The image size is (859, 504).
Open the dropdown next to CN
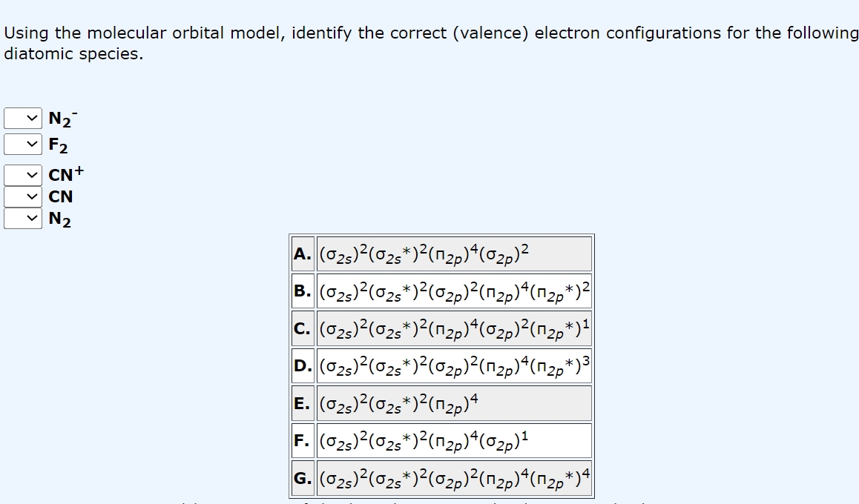(22, 197)
